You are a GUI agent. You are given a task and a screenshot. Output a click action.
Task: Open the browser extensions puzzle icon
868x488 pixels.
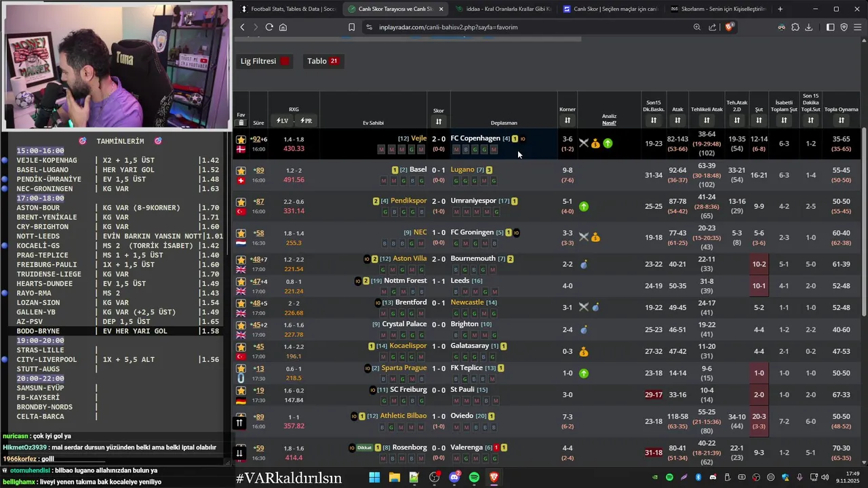pyautogui.click(x=795, y=27)
